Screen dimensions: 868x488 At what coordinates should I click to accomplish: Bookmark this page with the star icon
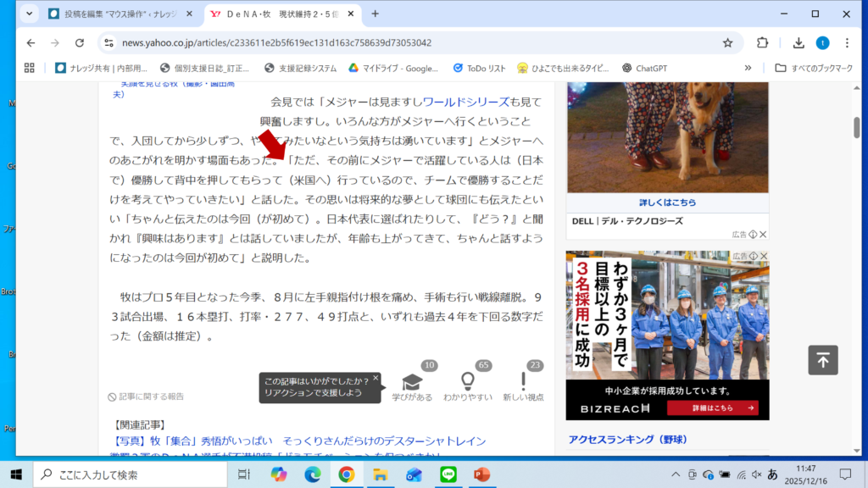click(727, 43)
